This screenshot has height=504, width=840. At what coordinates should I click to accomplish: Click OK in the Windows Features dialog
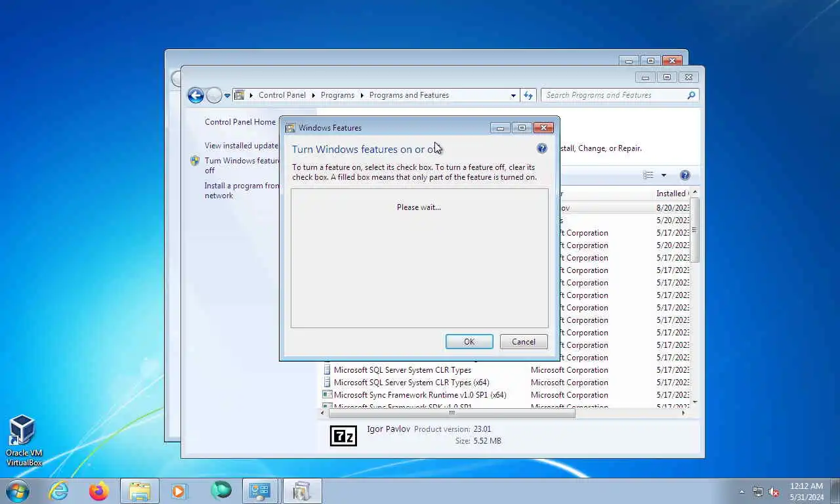[x=469, y=341]
